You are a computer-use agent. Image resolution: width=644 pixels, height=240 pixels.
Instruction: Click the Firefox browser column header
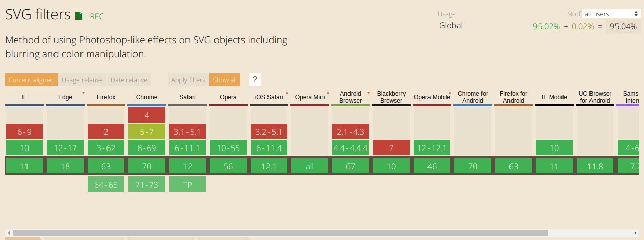pos(106,97)
